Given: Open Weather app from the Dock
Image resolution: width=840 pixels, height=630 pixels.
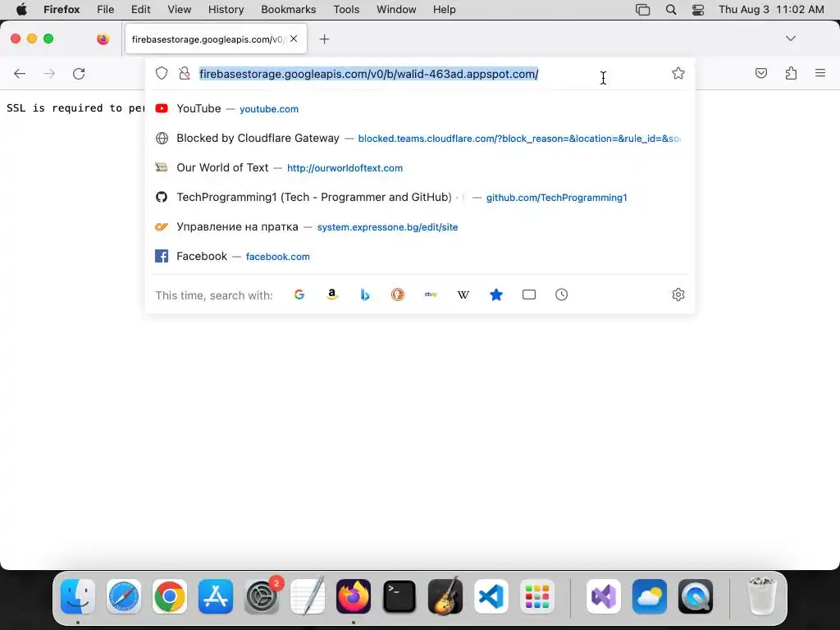Looking at the screenshot, I should [x=650, y=596].
